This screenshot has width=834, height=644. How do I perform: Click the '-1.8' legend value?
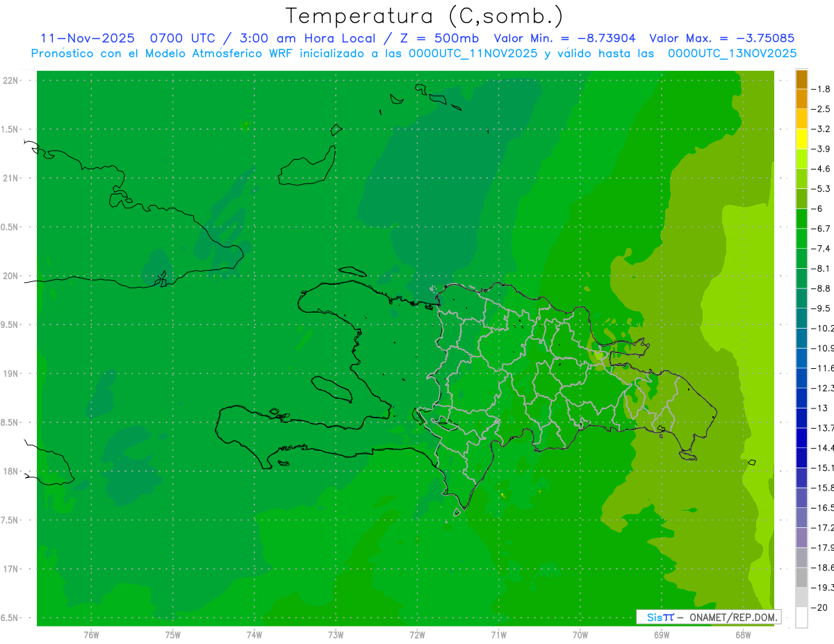click(x=821, y=89)
